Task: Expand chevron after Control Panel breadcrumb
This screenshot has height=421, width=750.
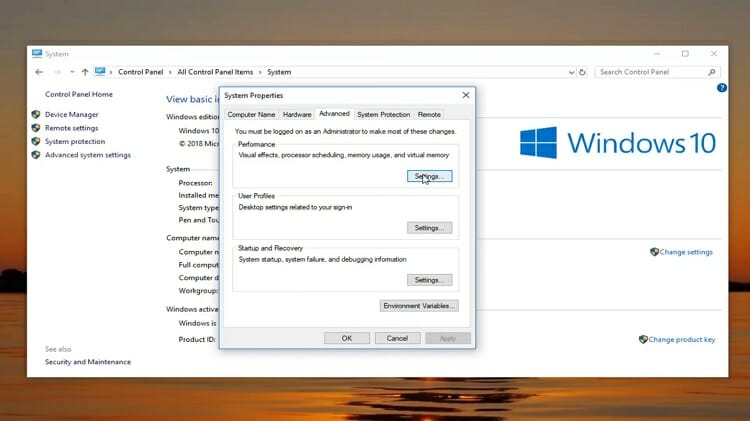Action: coord(170,72)
